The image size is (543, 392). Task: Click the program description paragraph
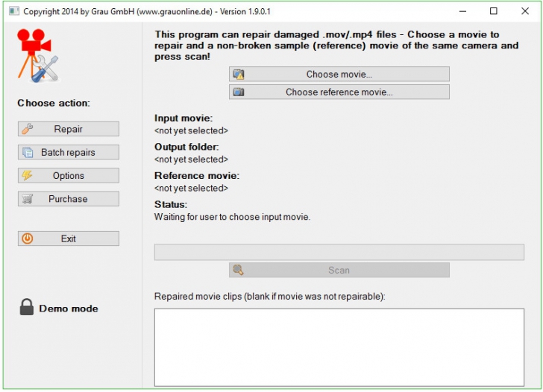[336, 45]
